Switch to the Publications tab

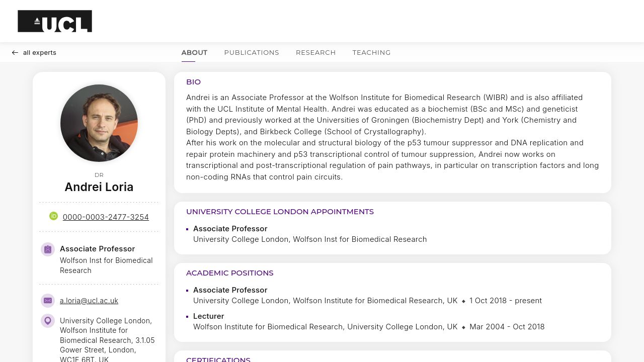[x=252, y=52]
